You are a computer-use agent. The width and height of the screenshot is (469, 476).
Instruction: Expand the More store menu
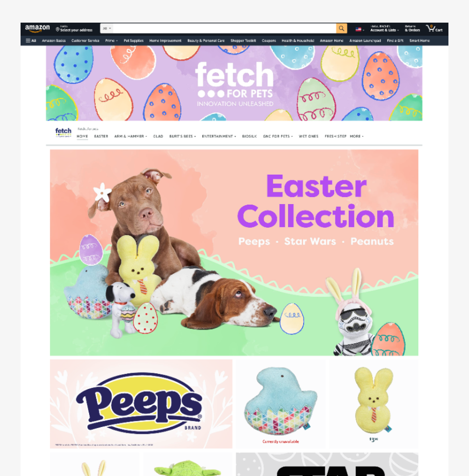tap(357, 136)
